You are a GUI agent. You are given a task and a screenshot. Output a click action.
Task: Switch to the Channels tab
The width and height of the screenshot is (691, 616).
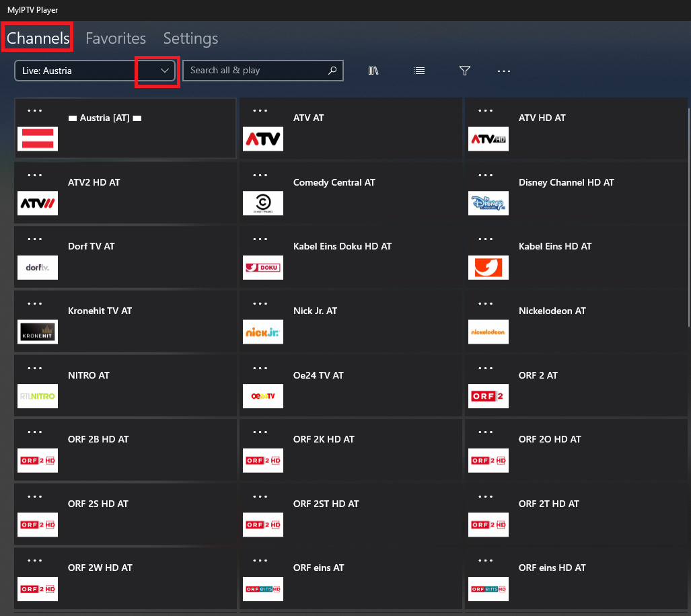[38, 38]
